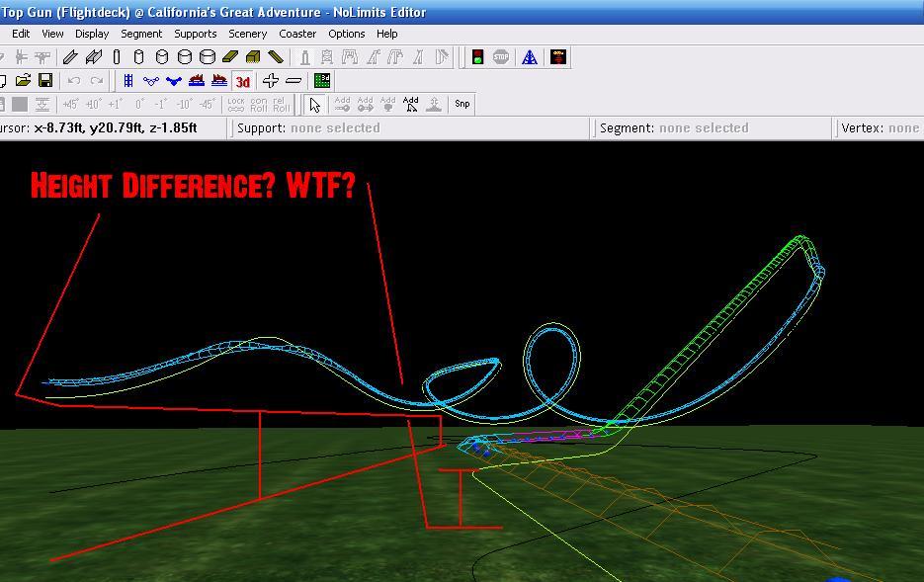
Task: Zoom out with the minus icon
Action: click(x=294, y=81)
